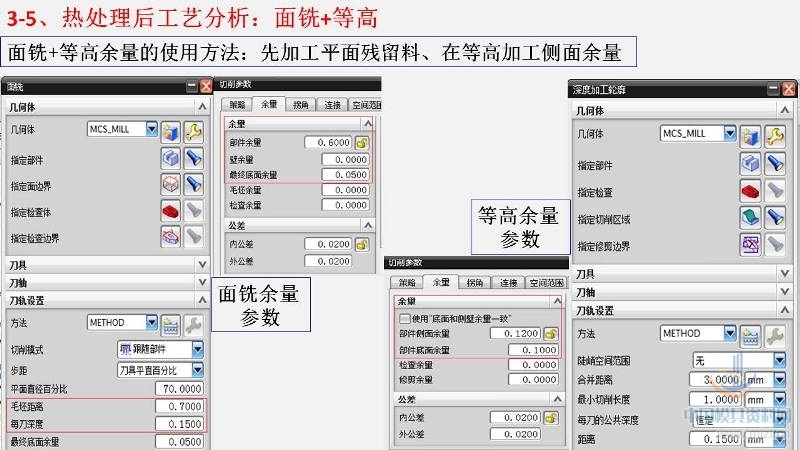Click geometry new icon in 深度加工轮廓 dialog

click(751, 136)
